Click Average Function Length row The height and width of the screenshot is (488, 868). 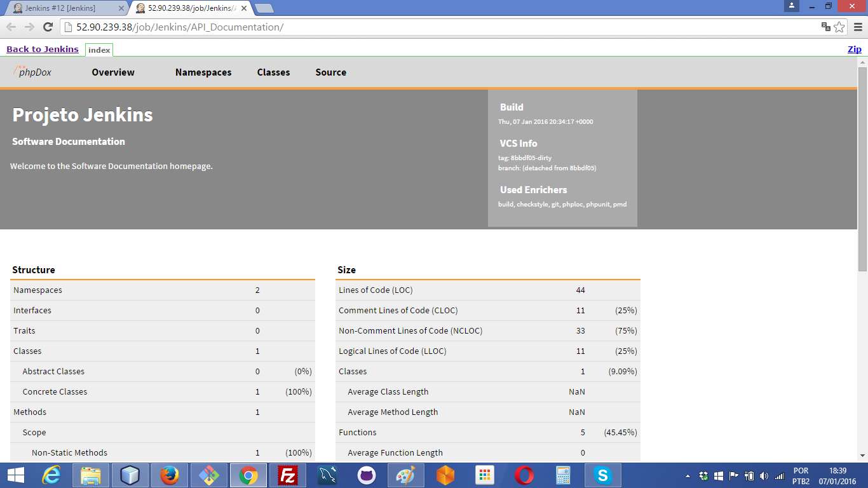coord(488,453)
